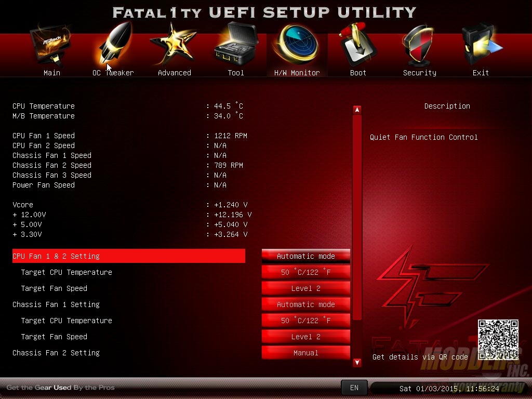Switch to the Advanced tab label
532x399 pixels.
[x=175, y=73]
